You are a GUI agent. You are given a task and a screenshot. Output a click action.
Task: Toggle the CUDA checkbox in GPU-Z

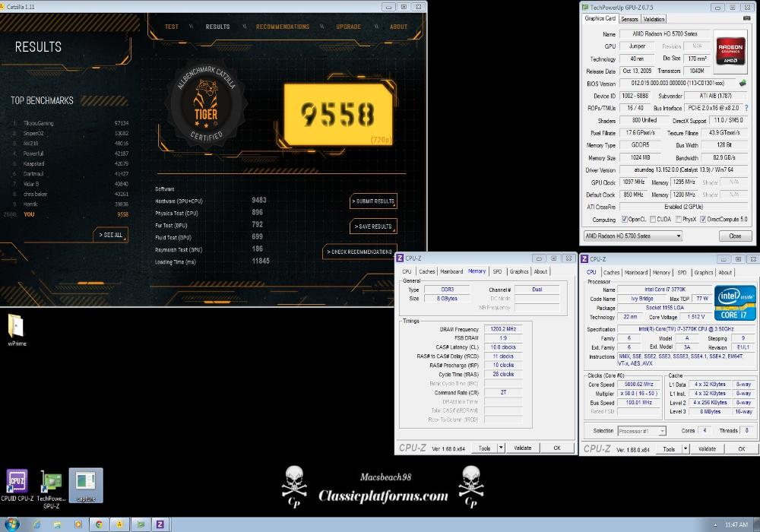652,220
